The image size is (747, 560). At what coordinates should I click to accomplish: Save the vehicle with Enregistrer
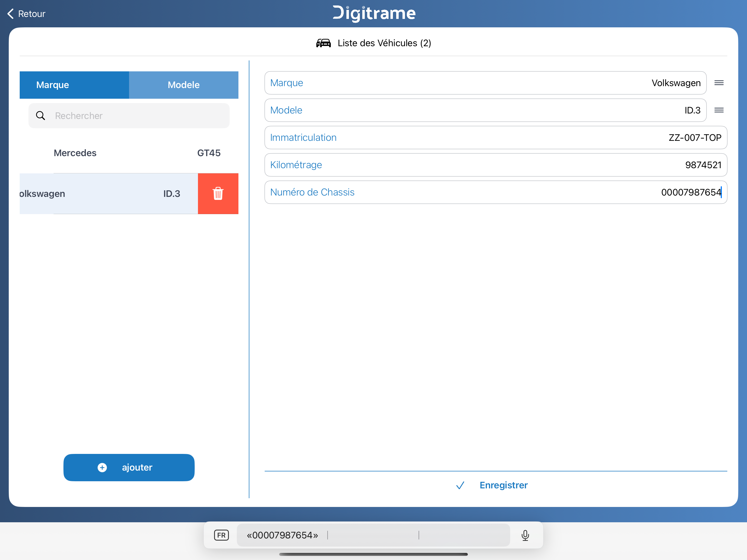pyautogui.click(x=496, y=485)
